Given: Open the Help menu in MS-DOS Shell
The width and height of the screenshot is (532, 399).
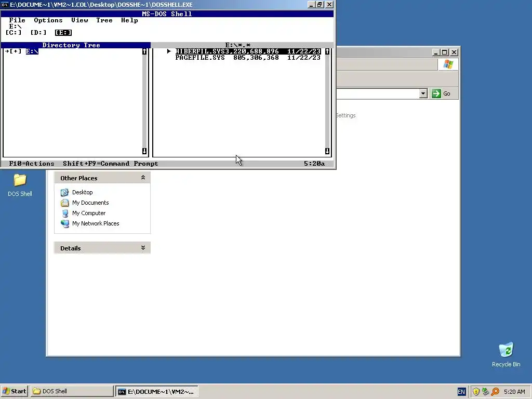Looking at the screenshot, I should click(x=129, y=20).
